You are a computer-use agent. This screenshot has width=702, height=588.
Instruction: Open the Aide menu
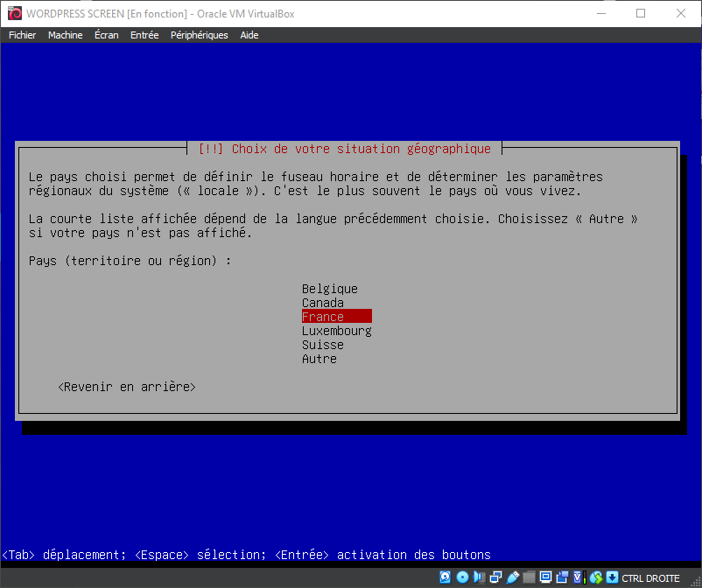tap(249, 35)
